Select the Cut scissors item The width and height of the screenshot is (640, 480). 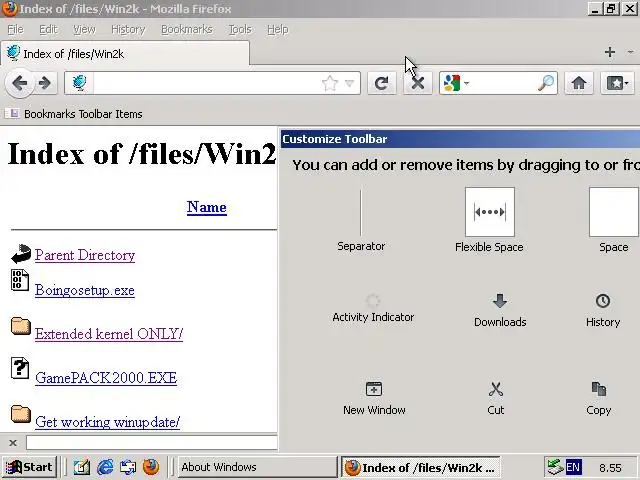(x=496, y=398)
